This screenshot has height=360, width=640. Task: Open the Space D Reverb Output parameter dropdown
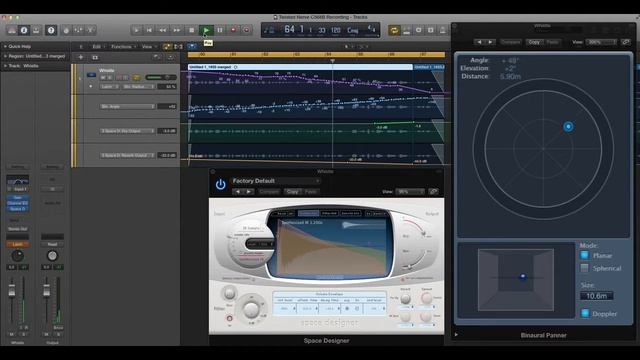pyautogui.click(x=127, y=156)
